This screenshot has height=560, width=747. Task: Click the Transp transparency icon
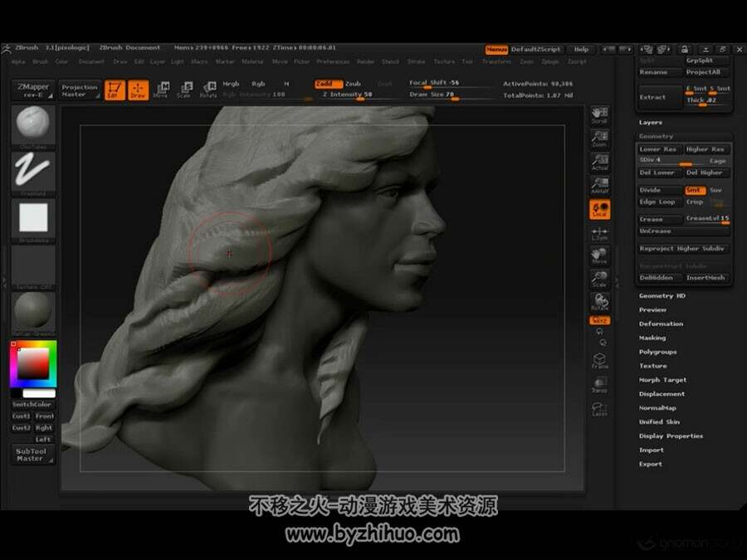click(600, 384)
